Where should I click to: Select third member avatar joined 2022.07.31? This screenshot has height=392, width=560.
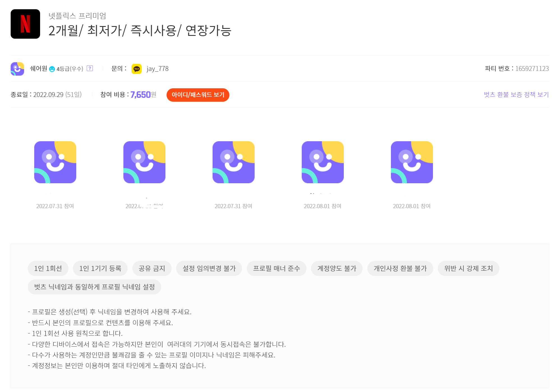234,162
